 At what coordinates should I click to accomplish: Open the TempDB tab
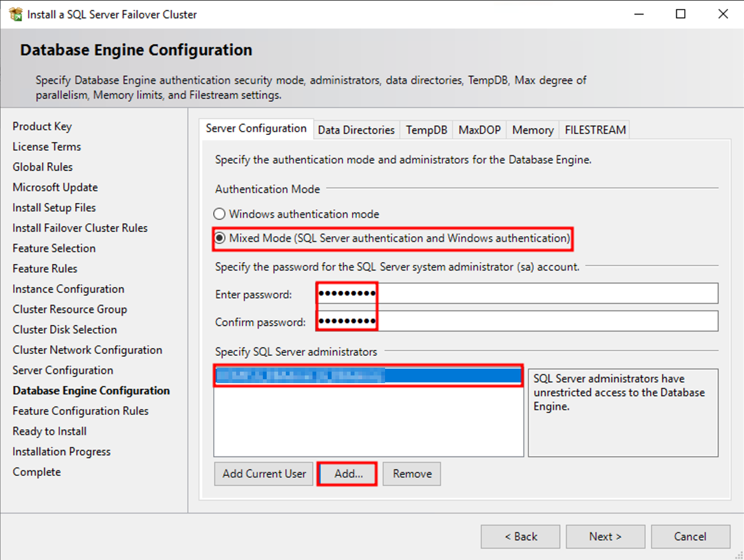[426, 130]
